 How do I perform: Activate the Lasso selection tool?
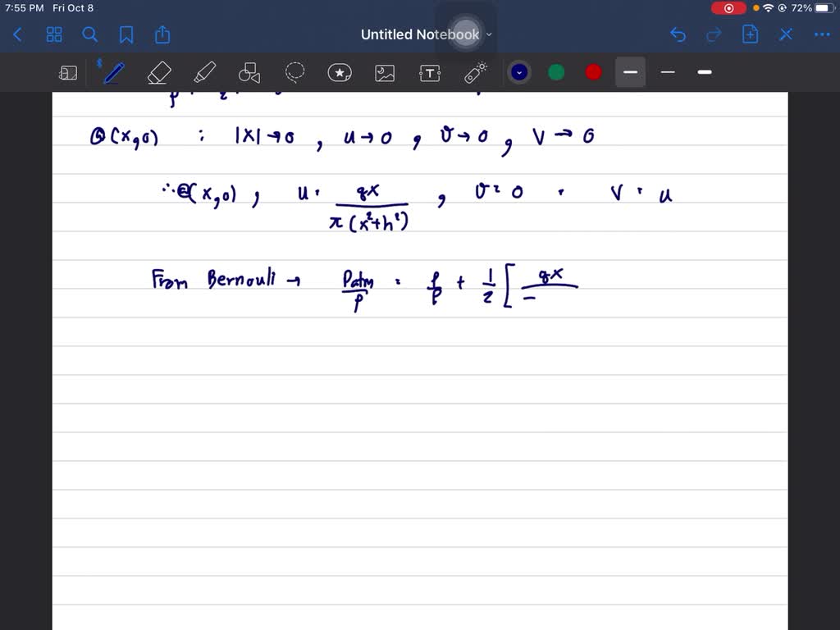click(294, 72)
